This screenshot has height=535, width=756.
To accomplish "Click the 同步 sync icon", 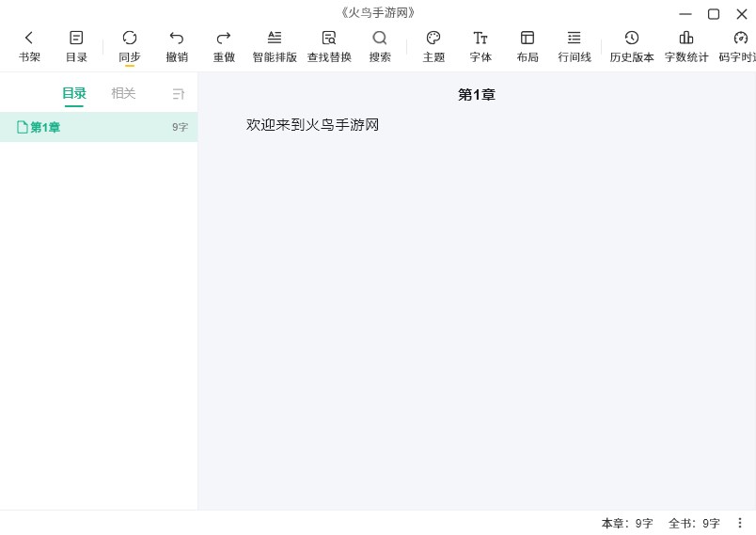I will (129, 46).
